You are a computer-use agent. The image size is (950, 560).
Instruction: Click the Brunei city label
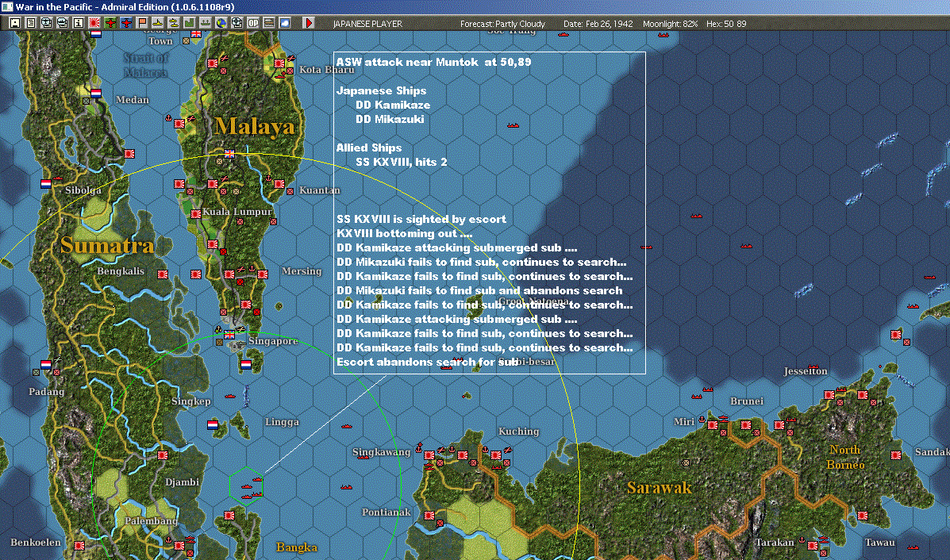tap(746, 401)
